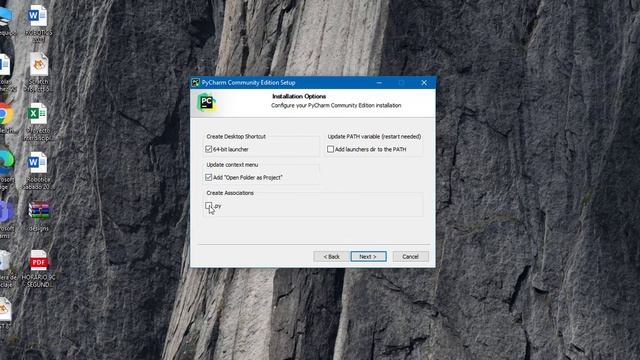The image size is (640, 360).
Task: Cancel the PyCharm installation
Action: pyautogui.click(x=410, y=256)
